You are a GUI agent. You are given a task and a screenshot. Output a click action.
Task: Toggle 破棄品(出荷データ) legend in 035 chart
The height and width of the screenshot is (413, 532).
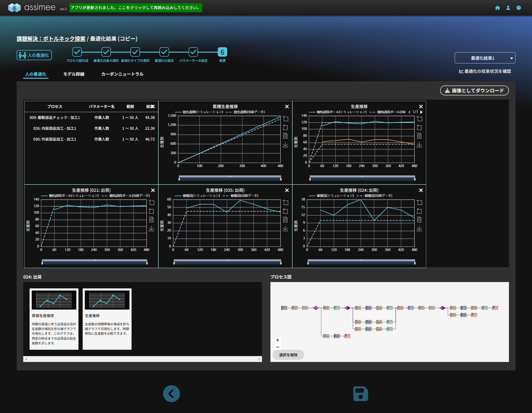[x=241, y=196]
